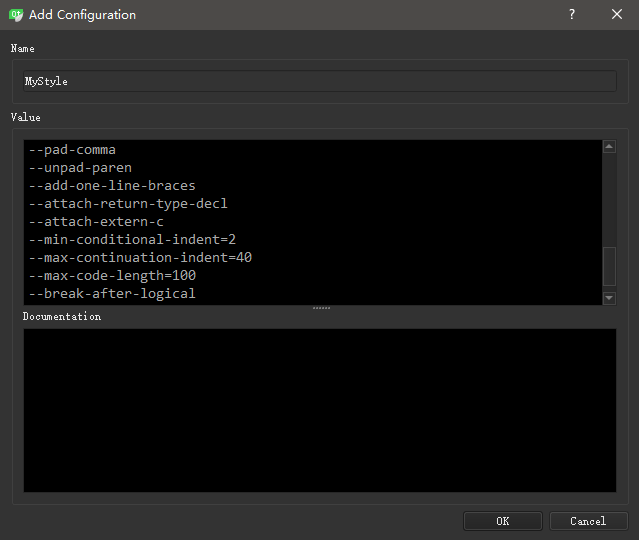Click inside the empty Documentation pane
The height and width of the screenshot is (540, 639).
[x=320, y=410]
